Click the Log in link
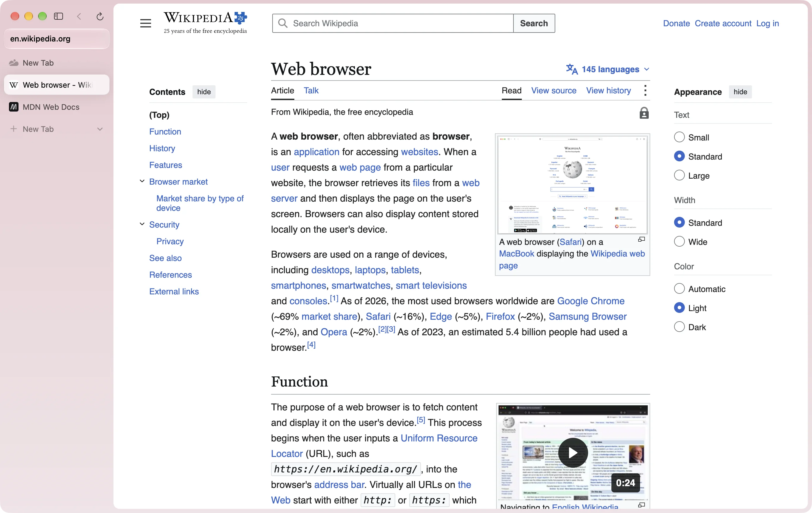This screenshot has height=513, width=812. pos(767,23)
